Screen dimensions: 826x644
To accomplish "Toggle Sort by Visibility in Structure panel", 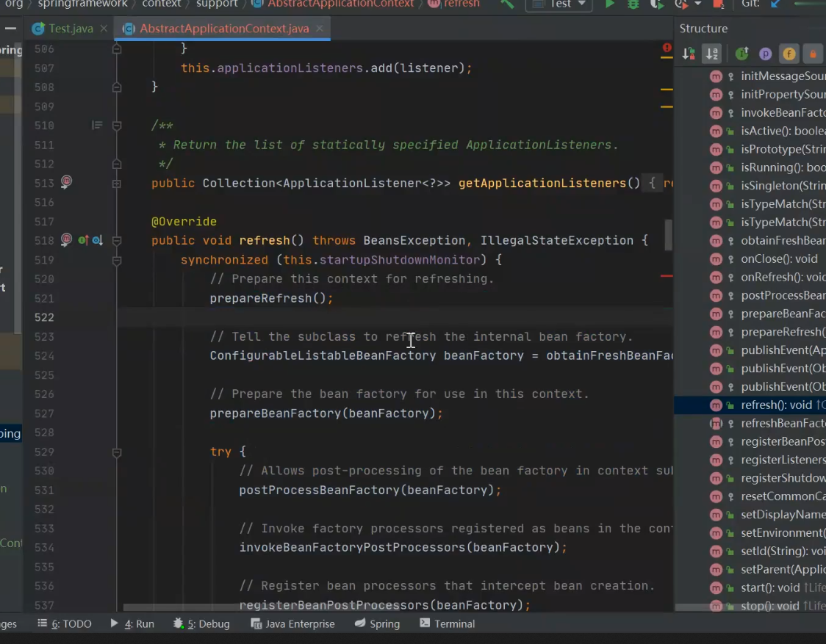I will click(x=689, y=54).
